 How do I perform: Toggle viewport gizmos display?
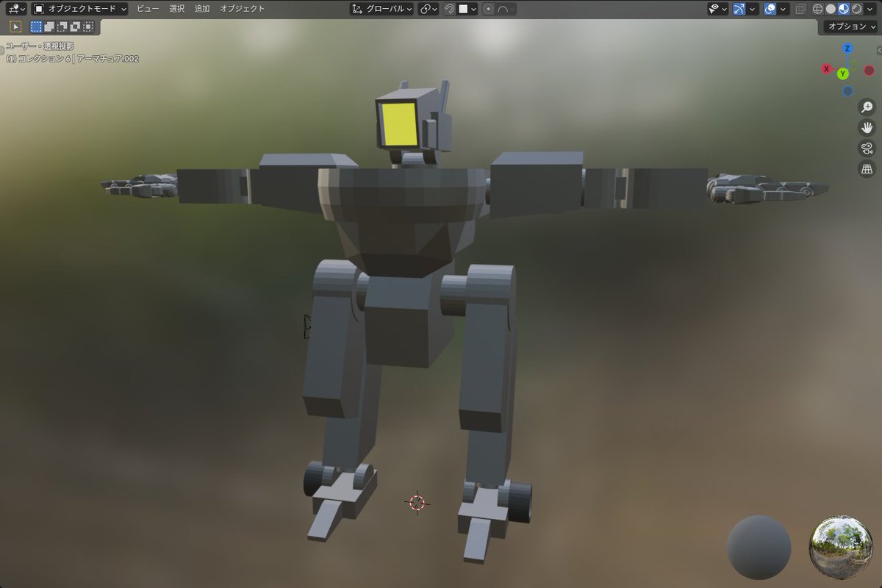click(739, 9)
